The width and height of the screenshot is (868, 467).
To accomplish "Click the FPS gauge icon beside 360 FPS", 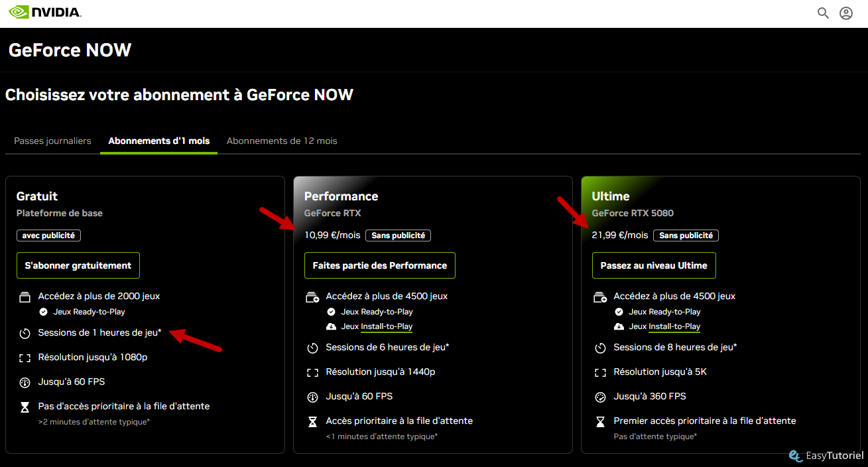I will [x=600, y=397].
